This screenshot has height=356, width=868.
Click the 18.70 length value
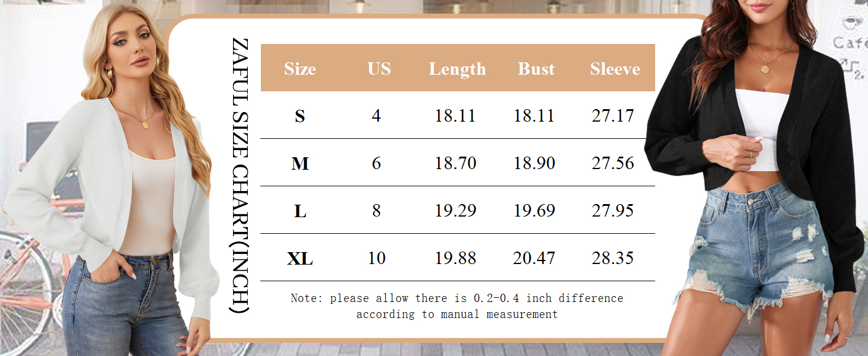click(455, 163)
